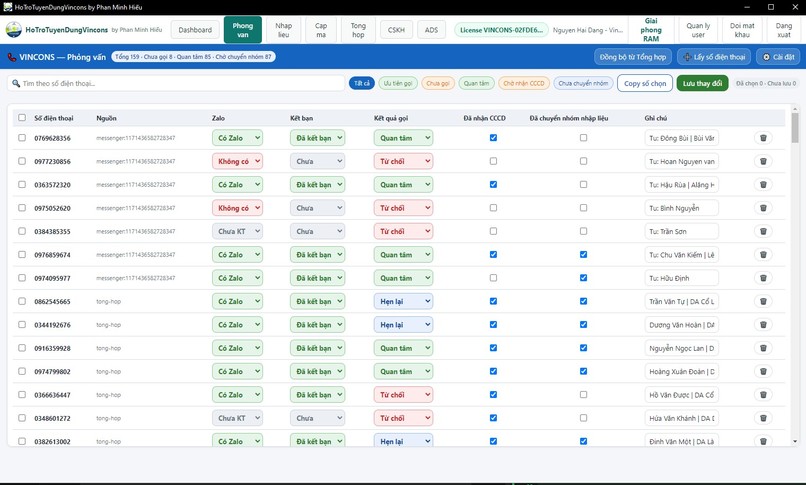The image size is (806, 485).
Task: Click trash icon for 0976859674
Action: coord(763,254)
